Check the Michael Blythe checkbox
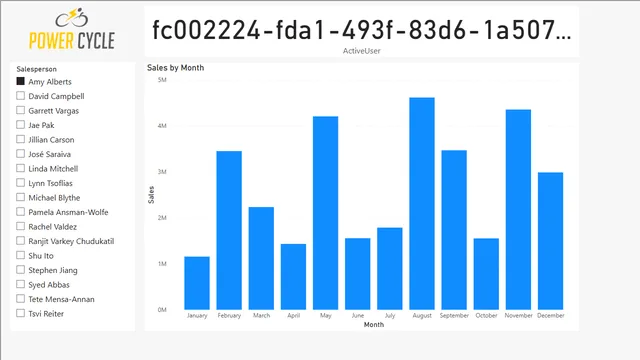Image resolution: width=640 pixels, height=360 pixels. pyautogui.click(x=20, y=197)
